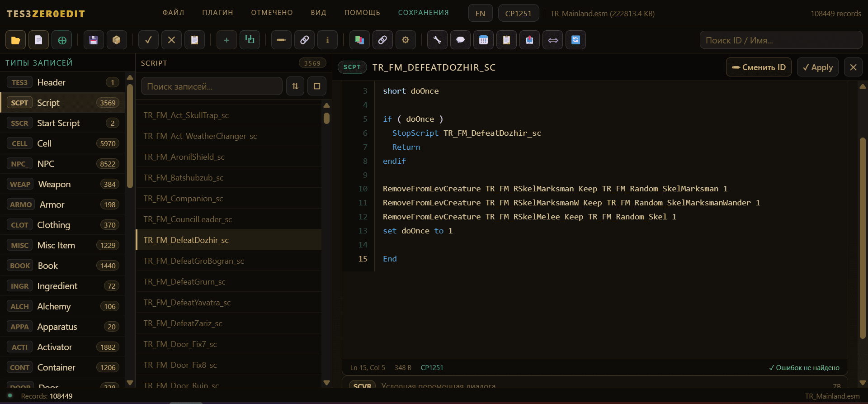Focus the Поиск ID / Имя search field
This screenshot has width=868, height=404.
781,40
